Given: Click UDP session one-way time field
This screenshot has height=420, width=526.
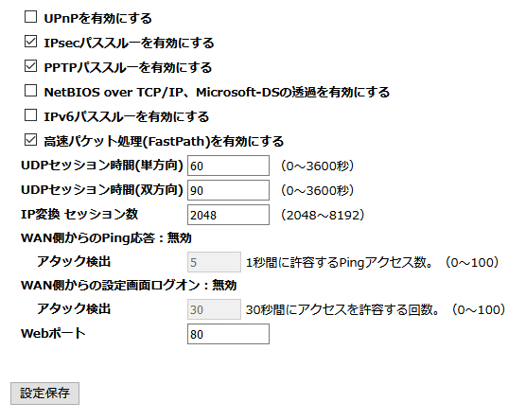Looking at the screenshot, I should (x=228, y=166).
